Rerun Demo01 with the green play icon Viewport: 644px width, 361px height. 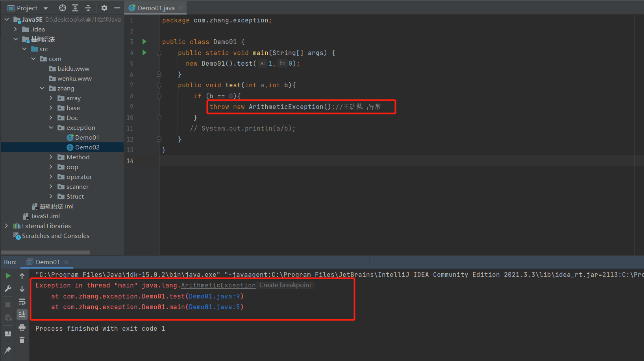[x=8, y=276]
